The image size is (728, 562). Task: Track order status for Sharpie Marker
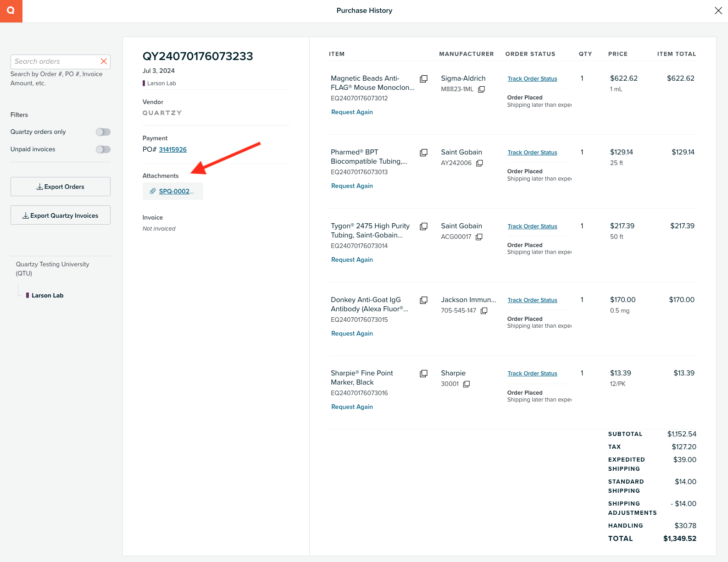(x=532, y=374)
